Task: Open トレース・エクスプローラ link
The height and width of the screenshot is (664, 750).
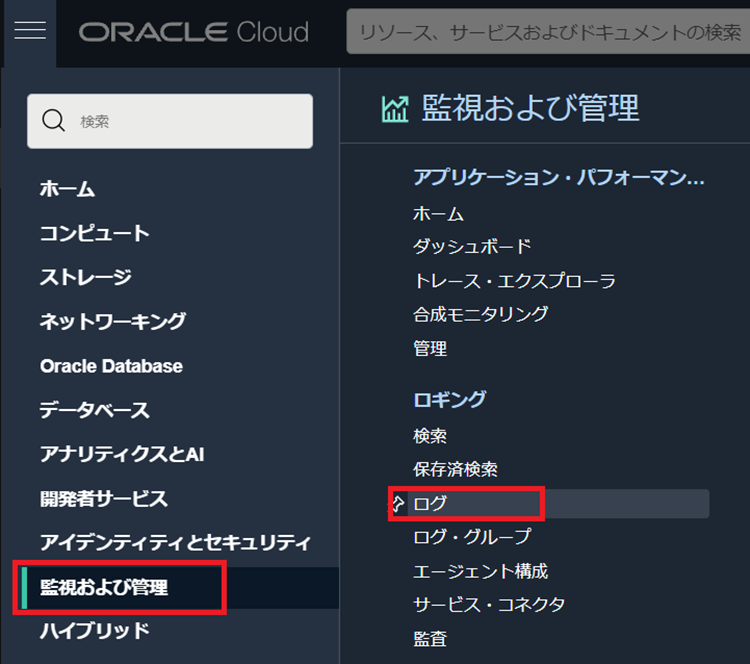Action: (514, 280)
